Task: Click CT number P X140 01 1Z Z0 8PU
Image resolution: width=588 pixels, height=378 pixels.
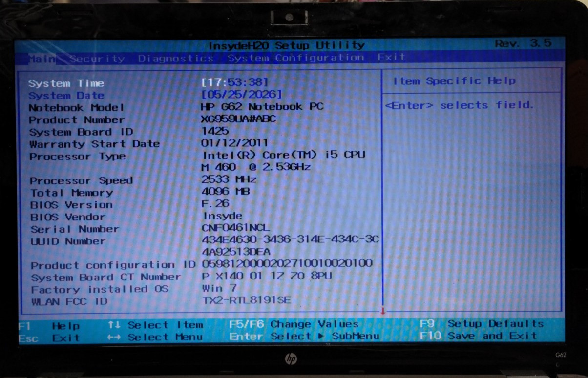Action: tap(267, 276)
